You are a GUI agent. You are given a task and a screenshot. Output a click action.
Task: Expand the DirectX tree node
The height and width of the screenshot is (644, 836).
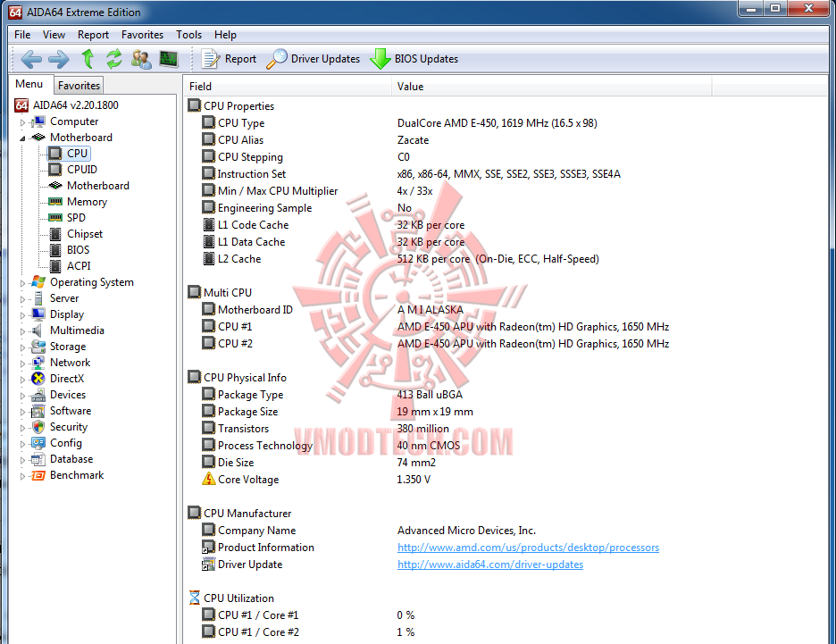tap(22, 379)
